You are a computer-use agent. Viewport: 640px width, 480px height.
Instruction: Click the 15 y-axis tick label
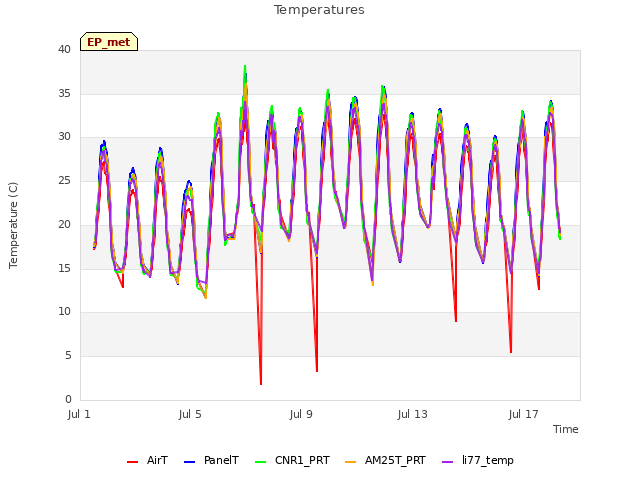click(x=64, y=268)
